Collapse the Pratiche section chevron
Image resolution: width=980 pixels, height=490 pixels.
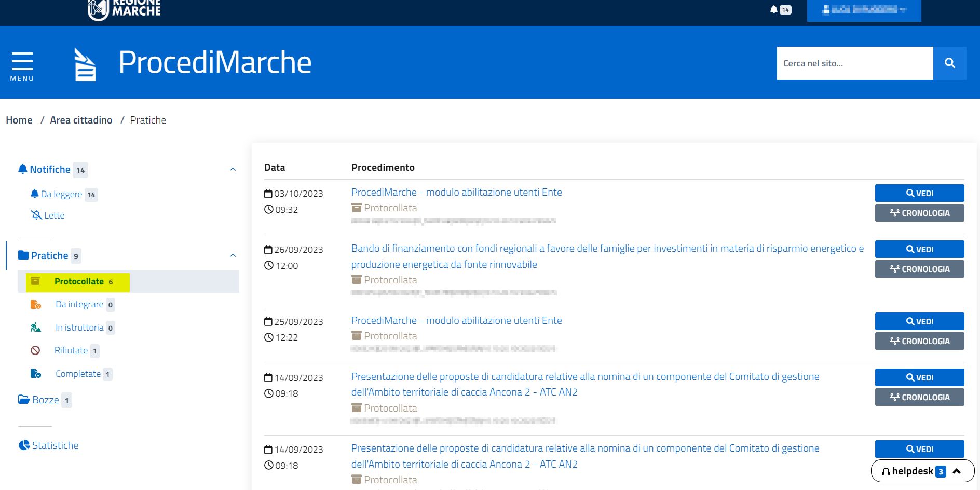coord(233,255)
